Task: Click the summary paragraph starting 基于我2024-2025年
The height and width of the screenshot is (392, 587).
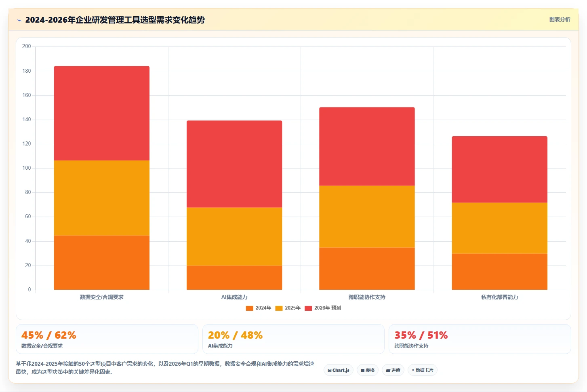Action: (x=165, y=368)
